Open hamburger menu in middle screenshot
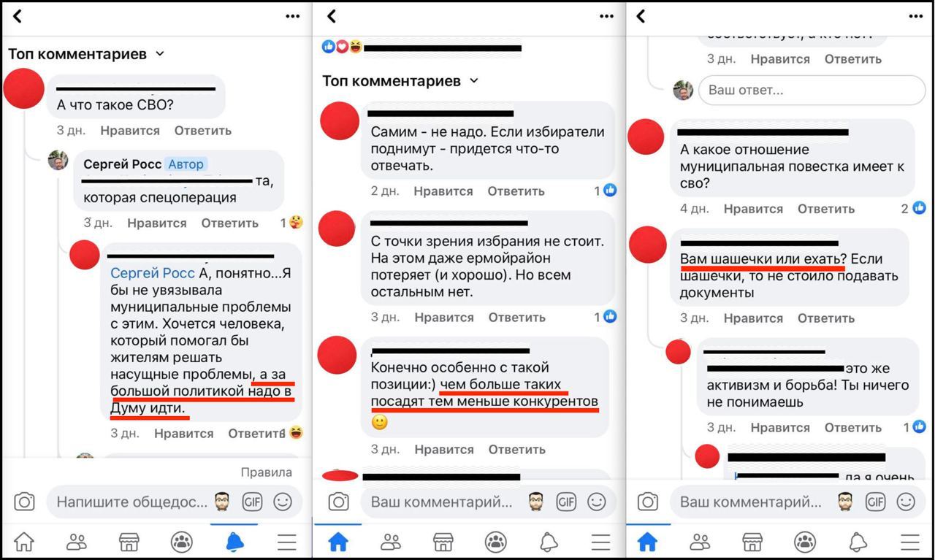The height and width of the screenshot is (560, 935). (600, 542)
